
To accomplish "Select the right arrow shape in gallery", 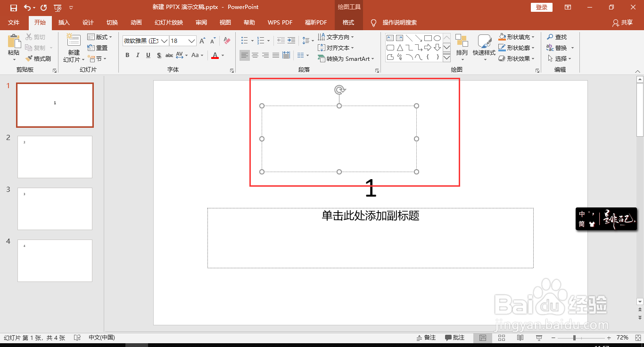I will [428, 48].
